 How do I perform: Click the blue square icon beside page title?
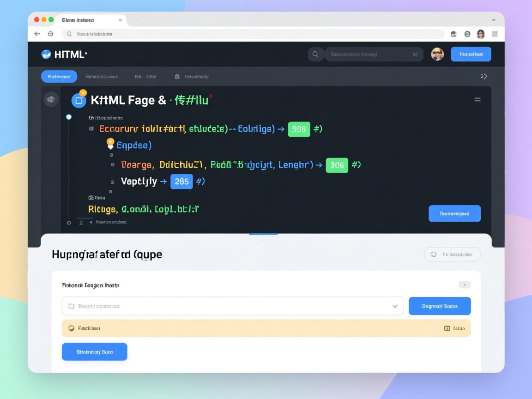79,100
